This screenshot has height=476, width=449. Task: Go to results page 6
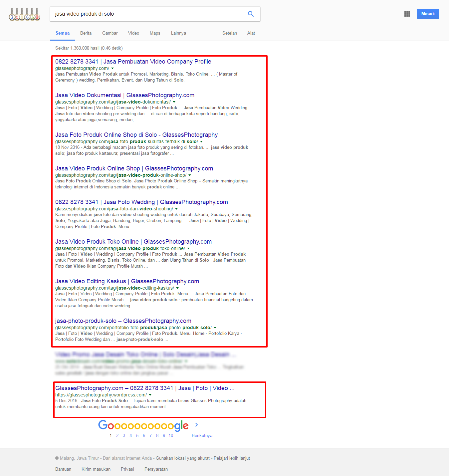[144, 435]
